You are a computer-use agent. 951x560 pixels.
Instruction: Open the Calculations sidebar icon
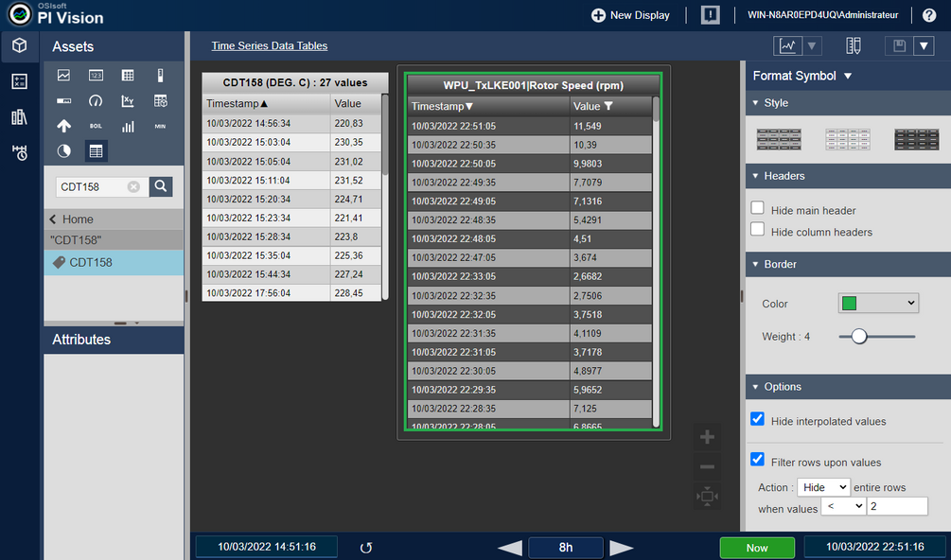point(20,81)
